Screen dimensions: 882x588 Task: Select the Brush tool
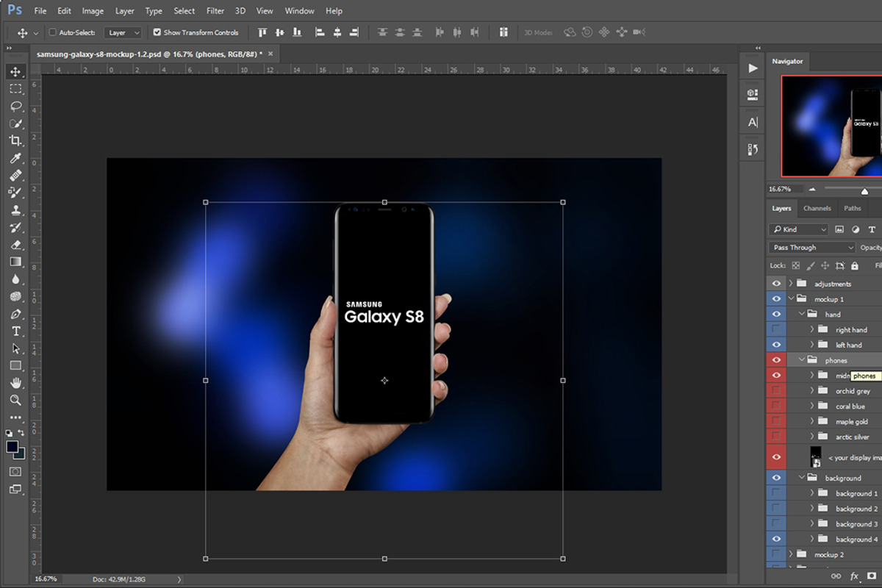tap(15, 193)
